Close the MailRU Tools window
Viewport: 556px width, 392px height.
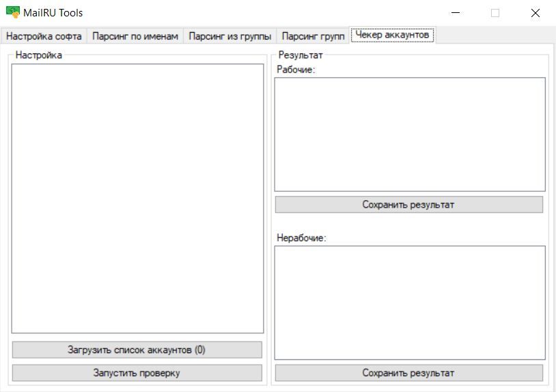tap(535, 13)
